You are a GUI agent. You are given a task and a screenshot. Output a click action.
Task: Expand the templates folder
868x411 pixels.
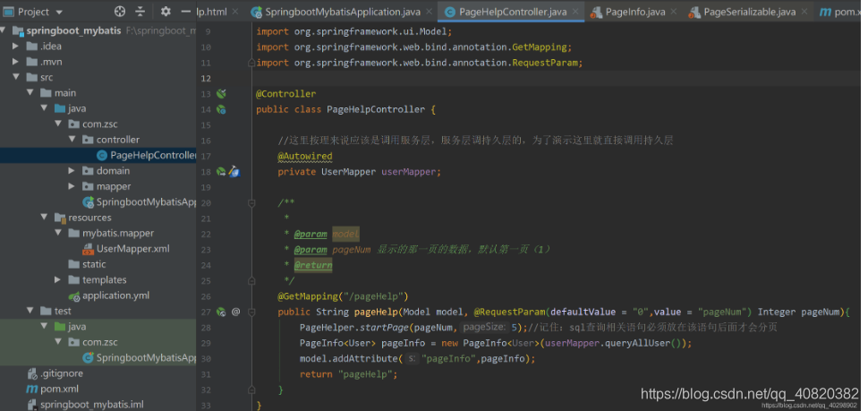click(x=57, y=279)
